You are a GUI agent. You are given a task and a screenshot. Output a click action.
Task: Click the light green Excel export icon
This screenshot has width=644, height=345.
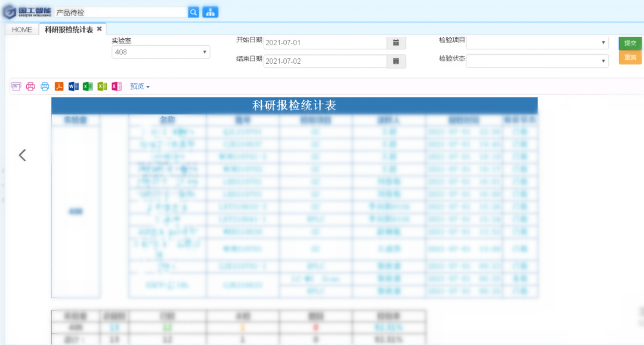click(102, 86)
